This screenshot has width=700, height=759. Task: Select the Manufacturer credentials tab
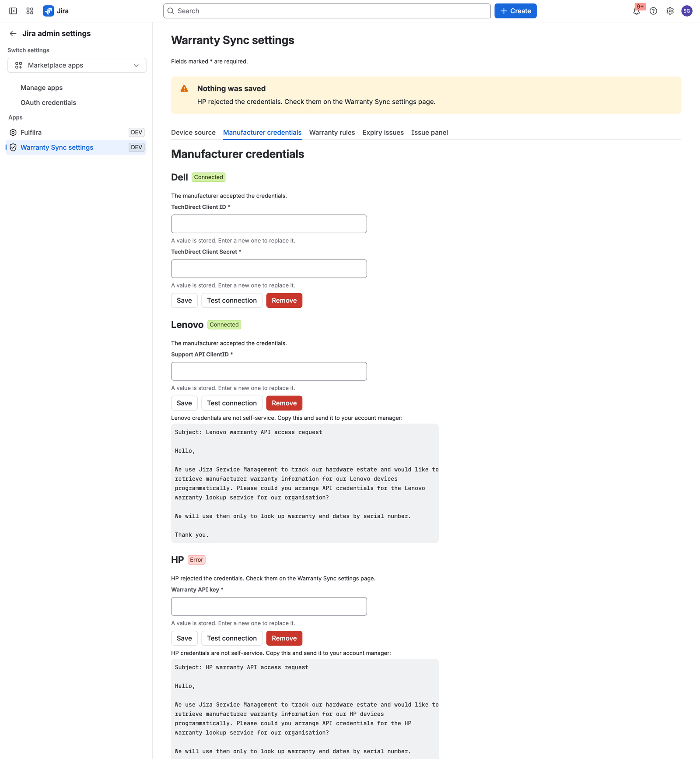coord(262,132)
